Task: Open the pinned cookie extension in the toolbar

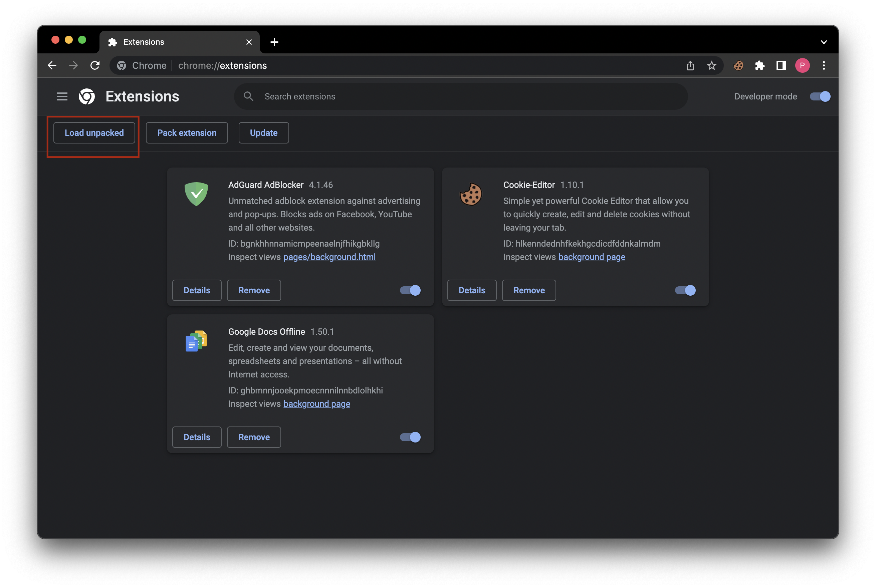Action: (738, 65)
